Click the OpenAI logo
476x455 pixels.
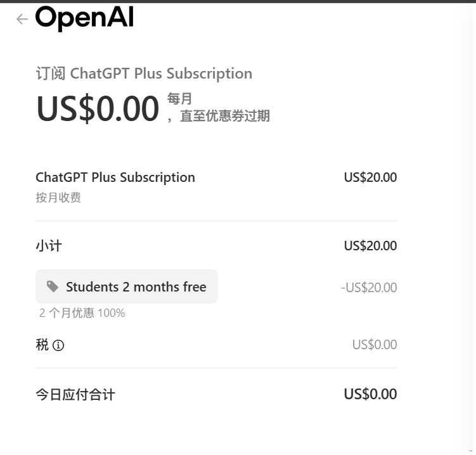(x=84, y=18)
